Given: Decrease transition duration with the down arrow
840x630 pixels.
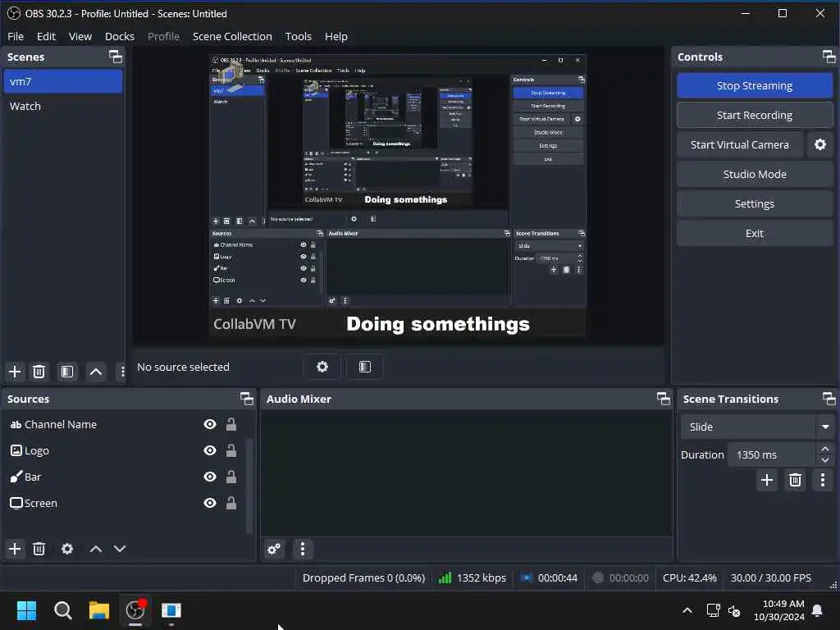Looking at the screenshot, I should pyautogui.click(x=825, y=460).
